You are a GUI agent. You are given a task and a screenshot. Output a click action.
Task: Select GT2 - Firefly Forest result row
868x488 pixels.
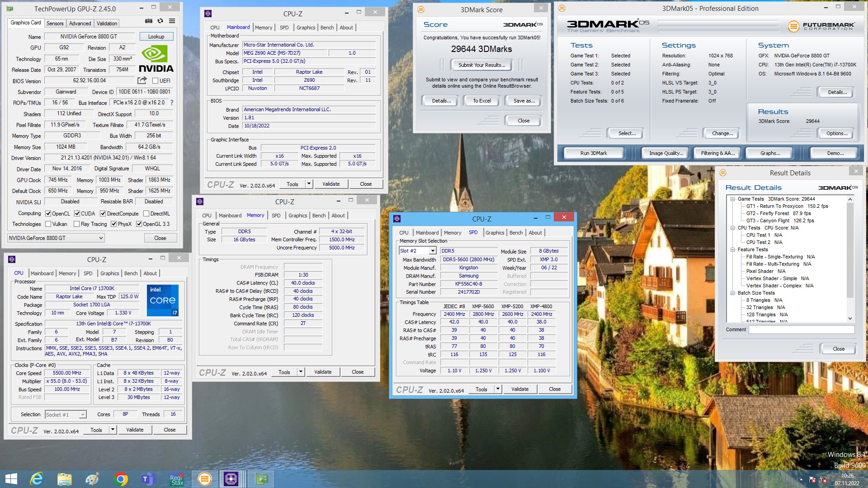778,213
